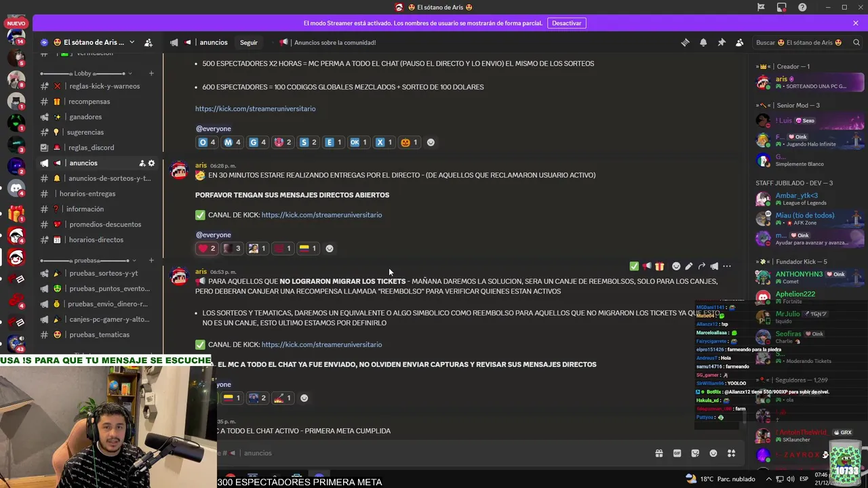The height and width of the screenshot is (488, 868).
Task: Toggle the M reaction with count 4
Action: (x=233, y=142)
